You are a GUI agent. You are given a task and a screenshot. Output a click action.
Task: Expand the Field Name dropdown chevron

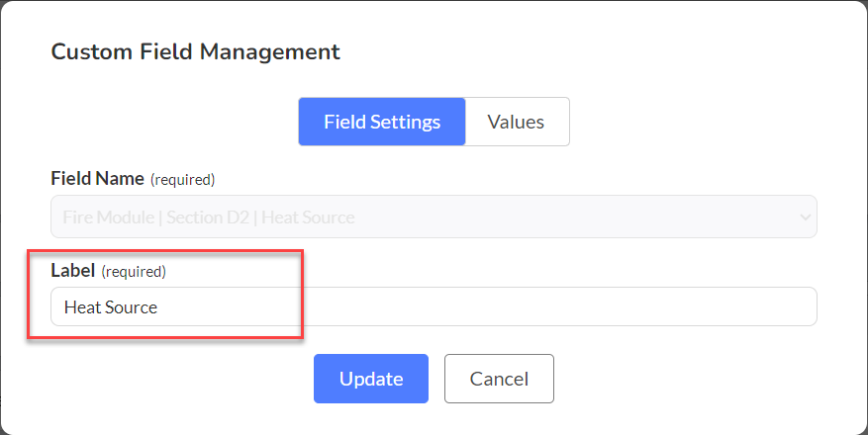(806, 217)
